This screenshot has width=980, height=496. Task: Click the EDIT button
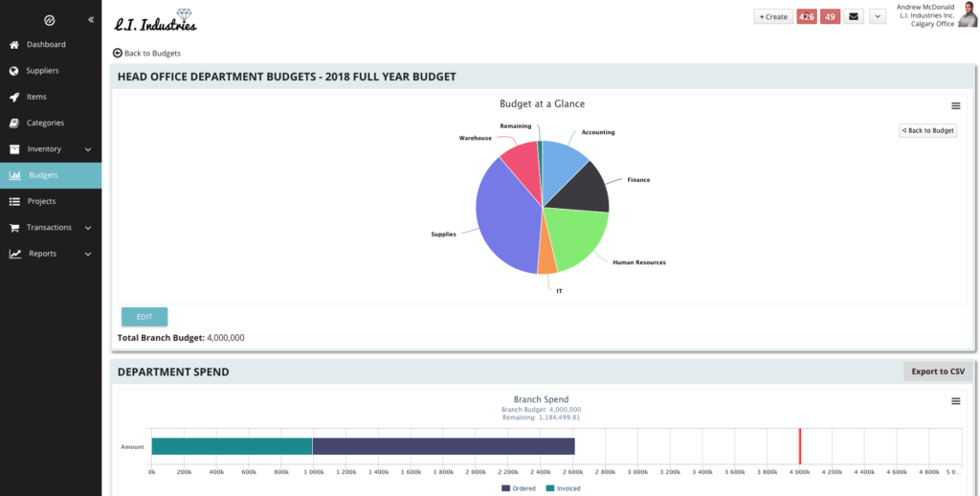click(x=145, y=317)
